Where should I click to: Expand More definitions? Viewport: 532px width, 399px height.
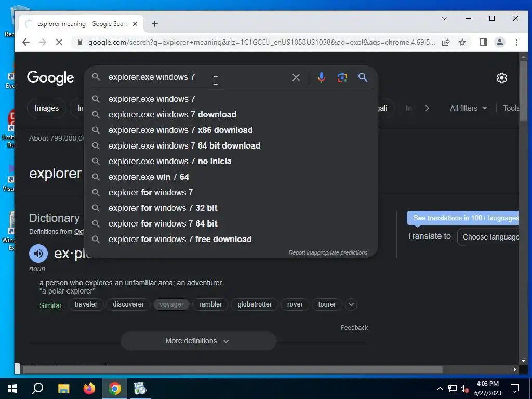(x=198, y=341)
